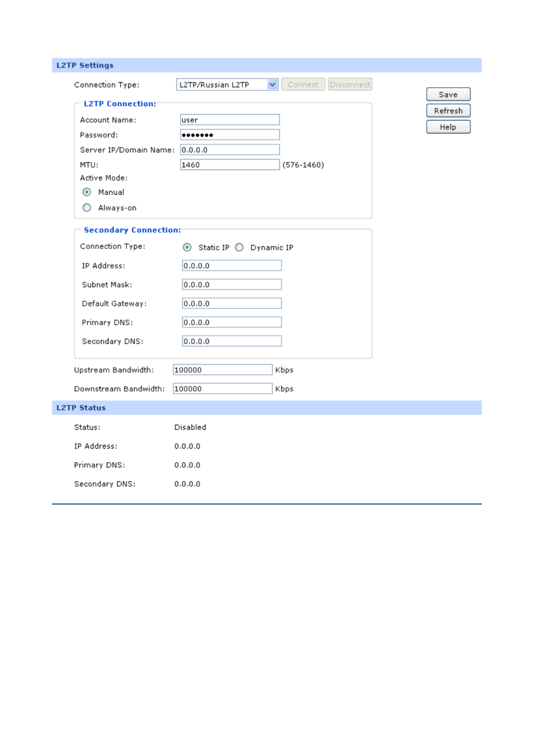This screenshot has width=534, height=756.
Task: Select the MTU input box
Action: pos(229,165)
